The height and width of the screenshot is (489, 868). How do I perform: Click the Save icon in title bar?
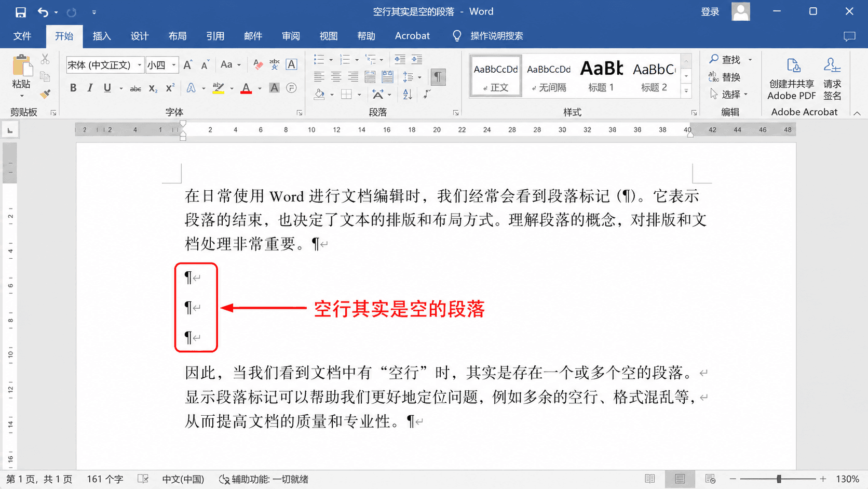click(x=20, y=12)
